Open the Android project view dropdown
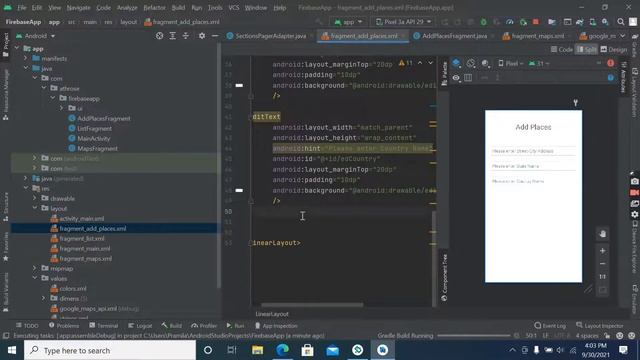 [x=36, y=36]
